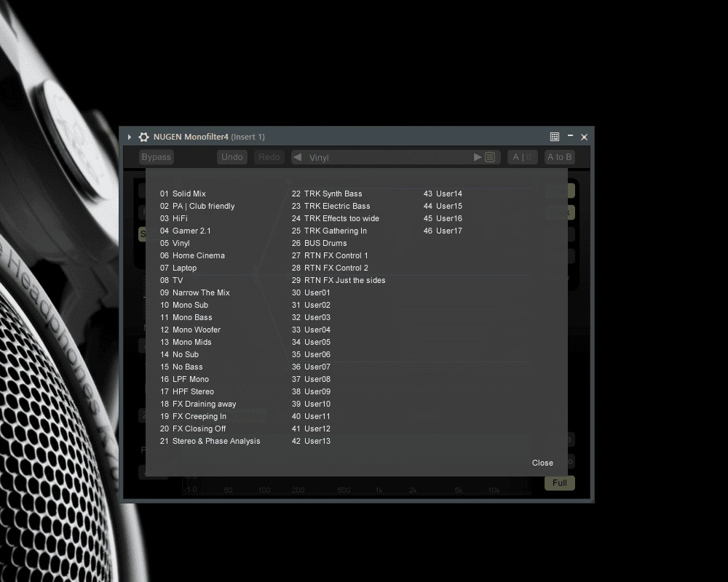Viewport: 728px width, 582px height.
Task: Open the plugin settings gear icon
Action: [x=144, y=137]
